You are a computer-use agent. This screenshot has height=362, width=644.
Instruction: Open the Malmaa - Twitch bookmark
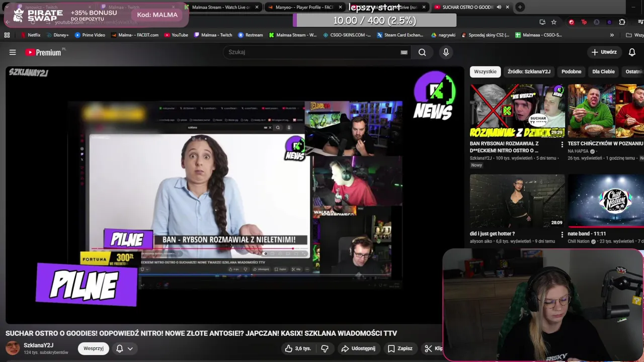pyautogui.click(x=213, y=35)
